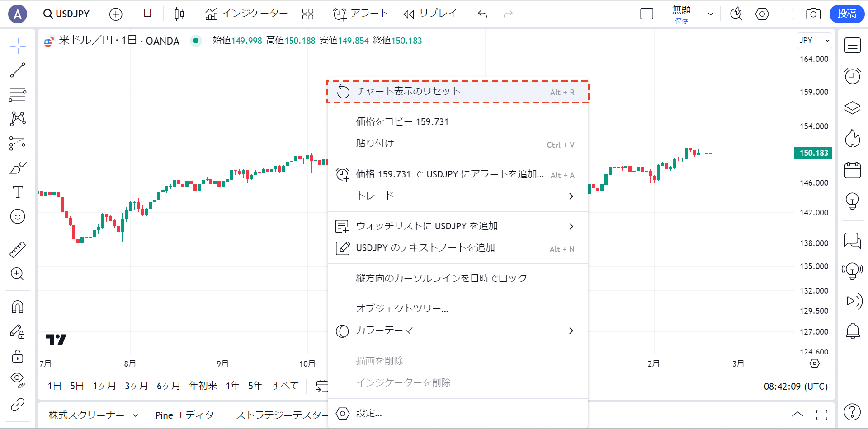Expand the トレード submenu
The image size is (868, 429).
pyautogui.click(x=458, y=196)
